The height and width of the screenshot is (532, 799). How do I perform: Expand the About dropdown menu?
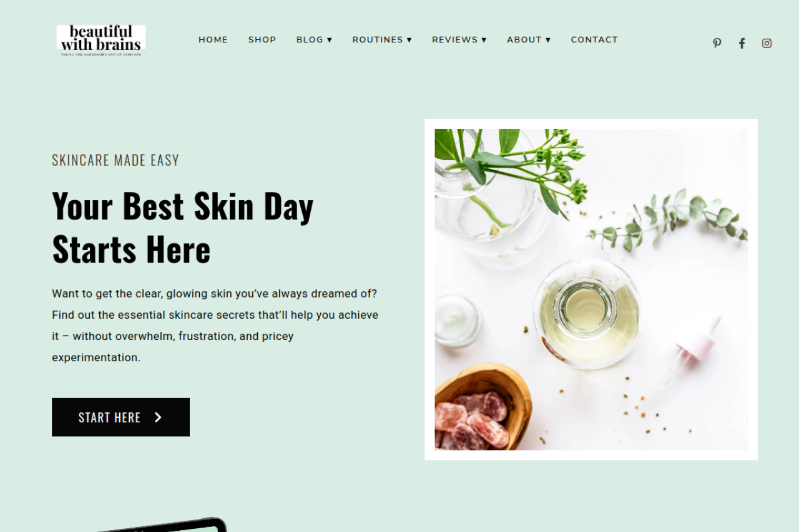529,39
